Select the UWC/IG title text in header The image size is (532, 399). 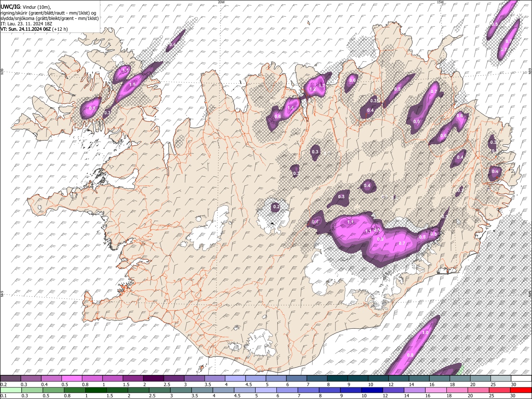[x=10, y=7]
